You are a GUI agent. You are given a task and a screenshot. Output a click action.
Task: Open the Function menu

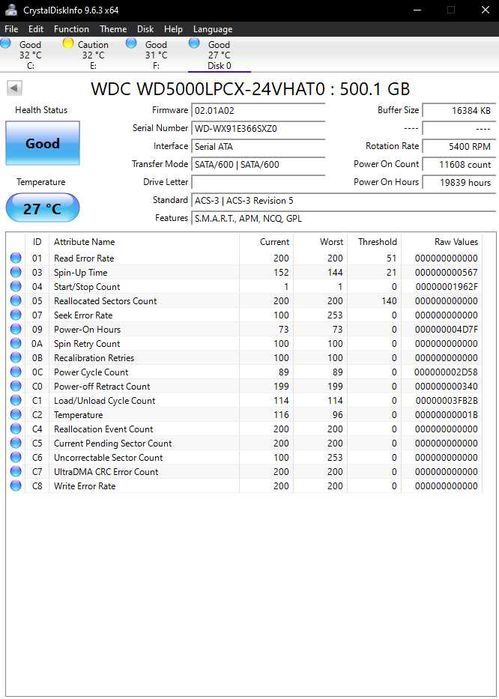pos(71,29)
